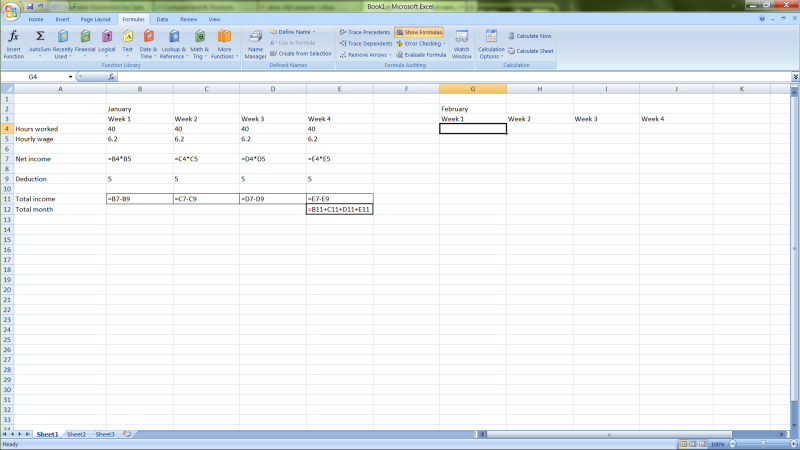
Task: Open the Name Box dropdown arrow
Action: point(70,77)
